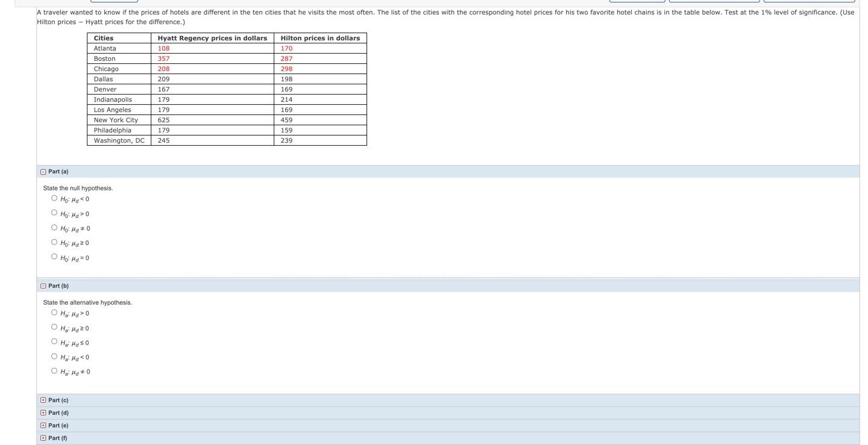Select null hypothesis H0: μd < 0
This screenshot has height=445, width=868.
54,198
